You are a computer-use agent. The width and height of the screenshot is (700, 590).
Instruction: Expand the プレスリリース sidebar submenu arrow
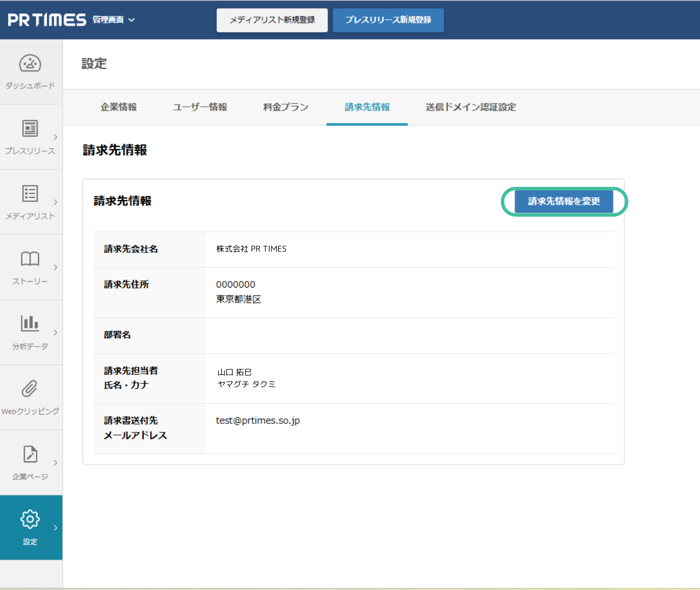point(55,137)
